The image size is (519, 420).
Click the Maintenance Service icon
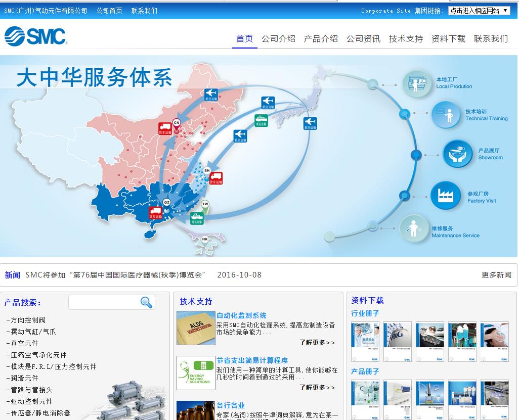[x=414, y=228]
